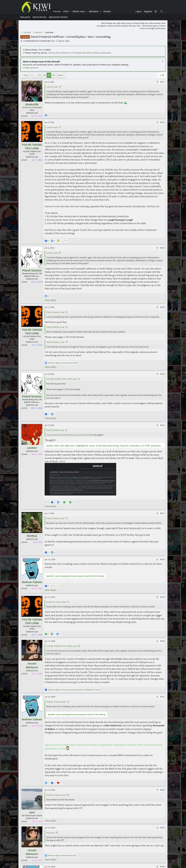
Task: Expand the Members dropdown arrow
Action: (x=100, y=11)
